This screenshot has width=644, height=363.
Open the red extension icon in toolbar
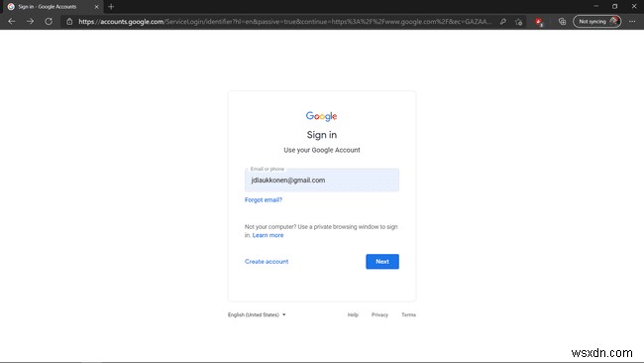(x=539, y=22)
